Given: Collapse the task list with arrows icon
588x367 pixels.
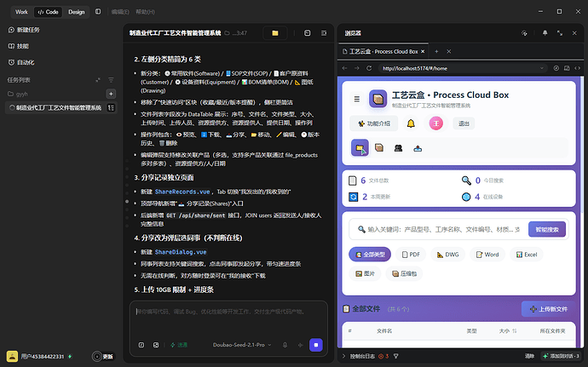Looking at the screenshot, I should (98, 80).
